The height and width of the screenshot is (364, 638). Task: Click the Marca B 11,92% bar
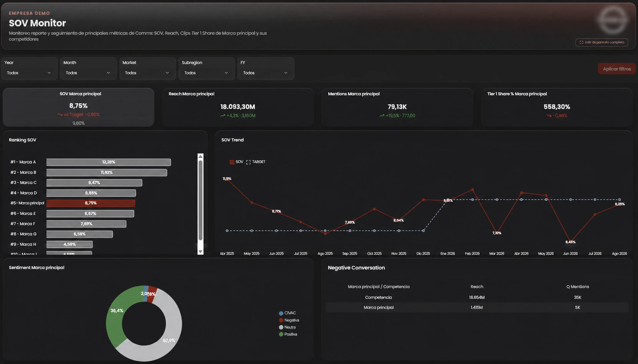107,172
